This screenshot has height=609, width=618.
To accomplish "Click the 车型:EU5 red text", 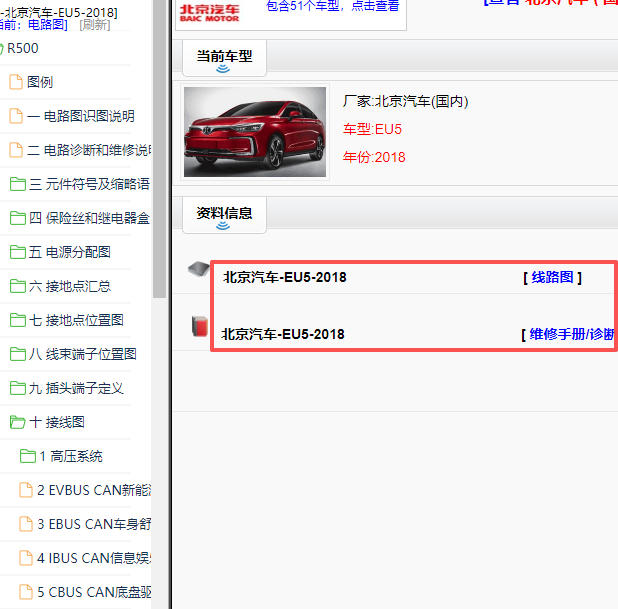I will click(372, 129).
